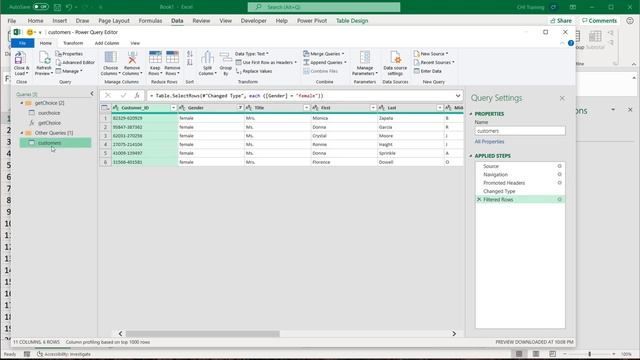Click the Remove Rows icon
Image resolution: width=640 pixels, height=360 pixels.
click(172, 58)
